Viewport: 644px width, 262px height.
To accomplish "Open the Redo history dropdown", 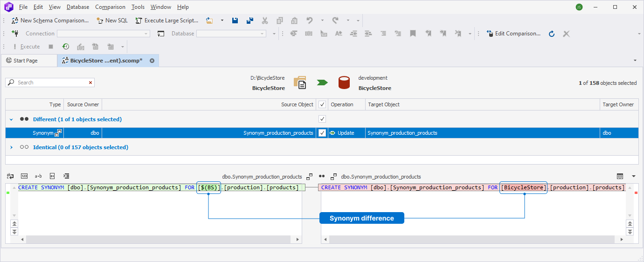I will 348,21.
